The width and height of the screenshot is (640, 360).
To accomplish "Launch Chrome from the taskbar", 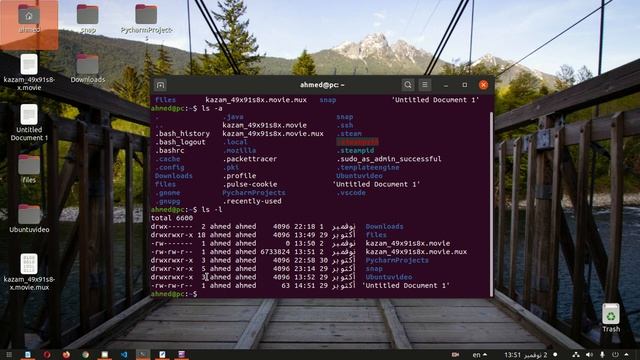I will click(x=85, y=355).
